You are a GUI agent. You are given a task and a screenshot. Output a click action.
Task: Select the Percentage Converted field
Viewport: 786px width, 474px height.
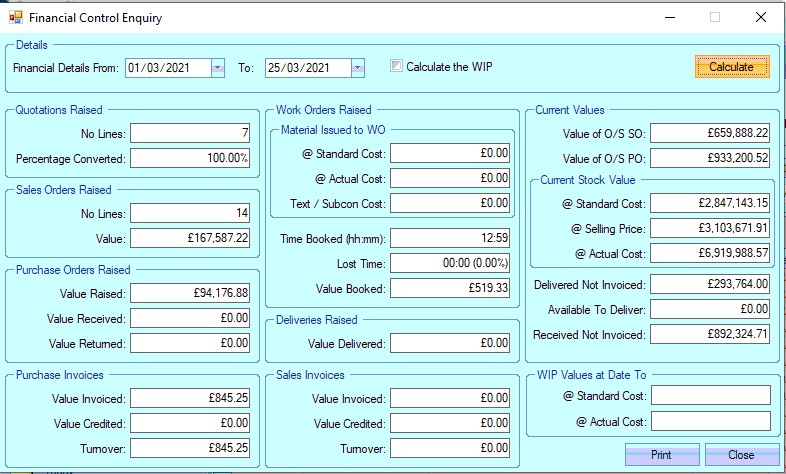(x=191, y=159)
